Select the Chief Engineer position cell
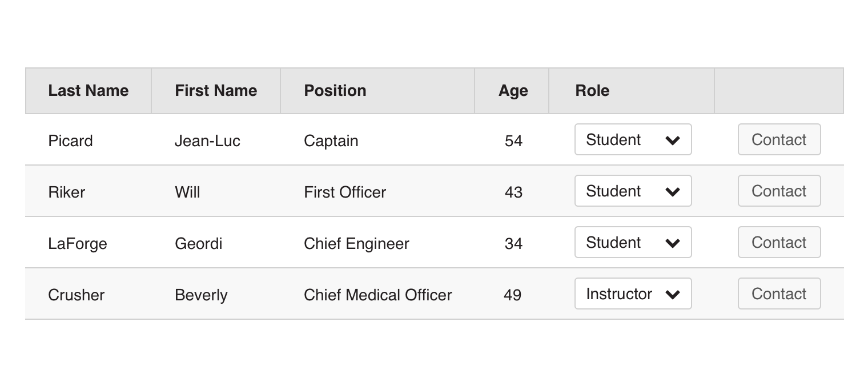868x386 pixels. tap(356, 243)
